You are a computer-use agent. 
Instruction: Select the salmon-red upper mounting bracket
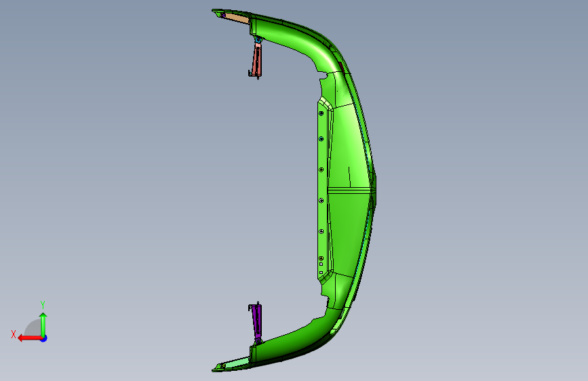[x=256, y=60]
